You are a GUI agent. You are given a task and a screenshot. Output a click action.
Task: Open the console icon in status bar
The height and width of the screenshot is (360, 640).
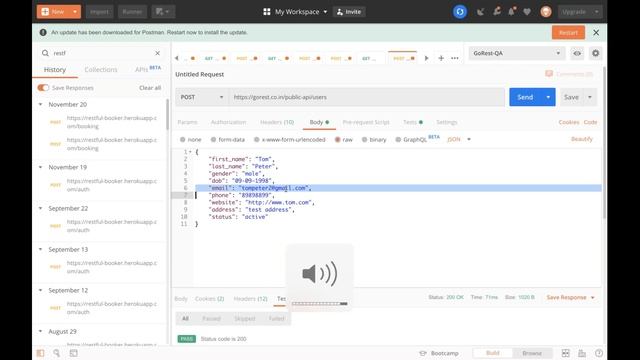(73, 353)
